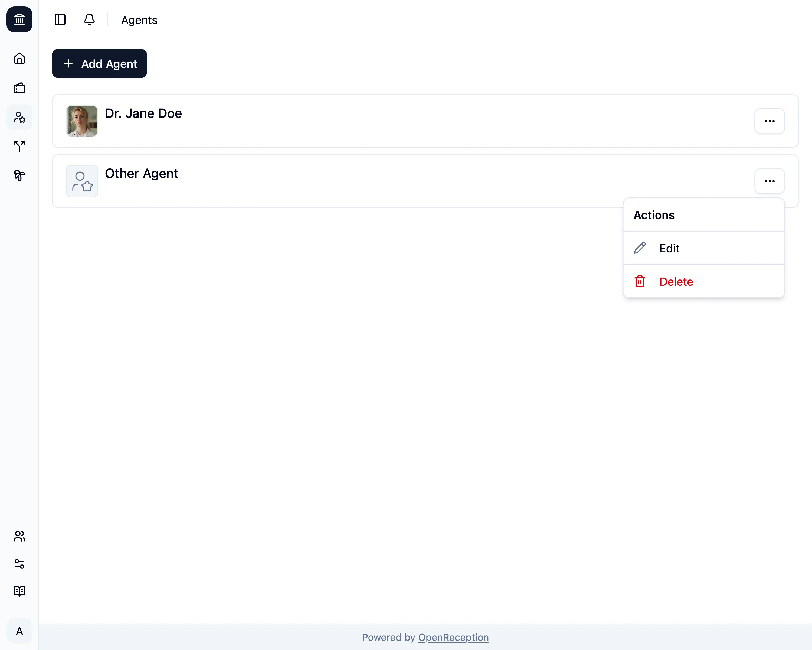
Task: Click the palm tree icon in the sidebar
Action: (19, 175)
